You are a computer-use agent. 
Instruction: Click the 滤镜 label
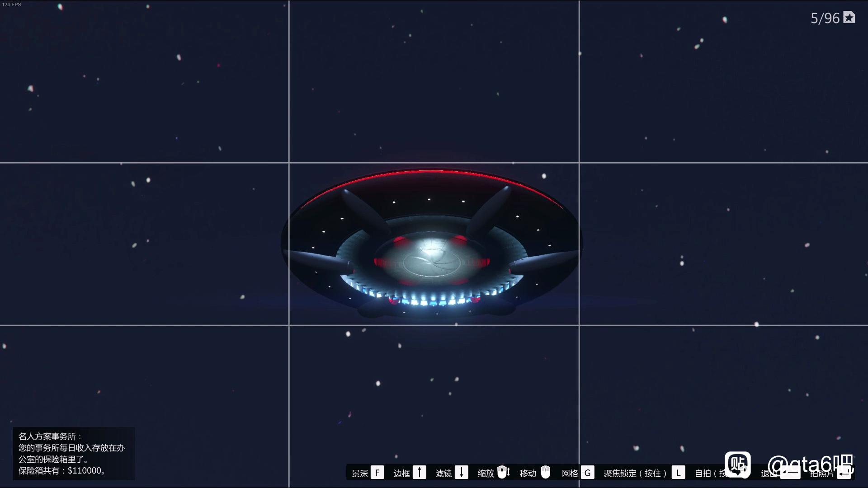point(443,473)
